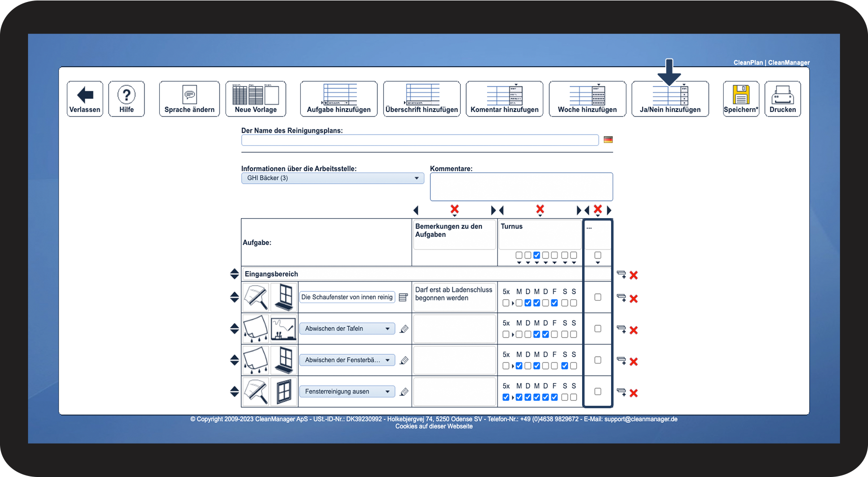This screenshot has height=477, width=868.
Task: Click pencil icon next to Fensterreinigung ausen
Action: click(404, 392)
